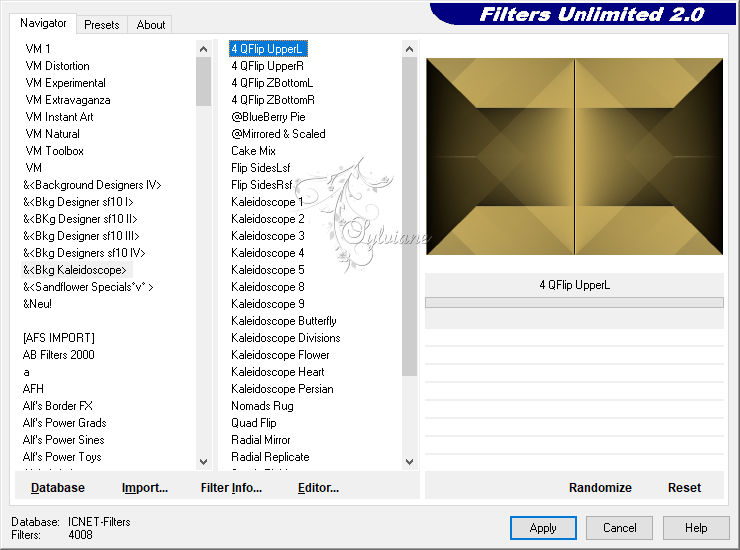Select AB Filters 2000 category
This screenshot has height=550, width=740.
pyautogui.click(x=59, y=355)
